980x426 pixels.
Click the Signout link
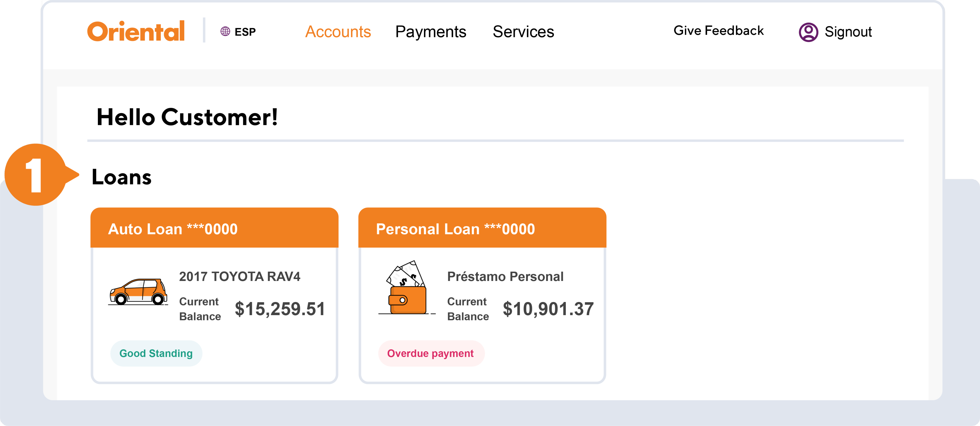pyautogui.click(x=848, y=32)
